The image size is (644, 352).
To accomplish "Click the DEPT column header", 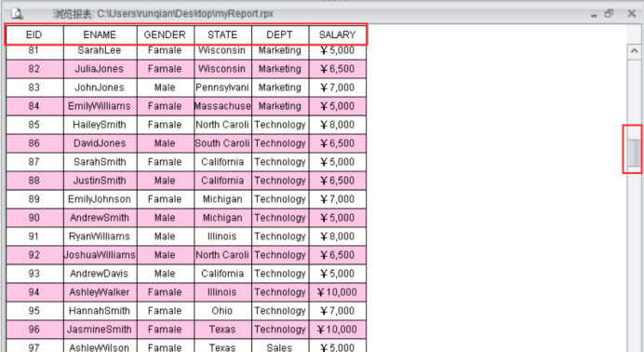I will 280,34.
